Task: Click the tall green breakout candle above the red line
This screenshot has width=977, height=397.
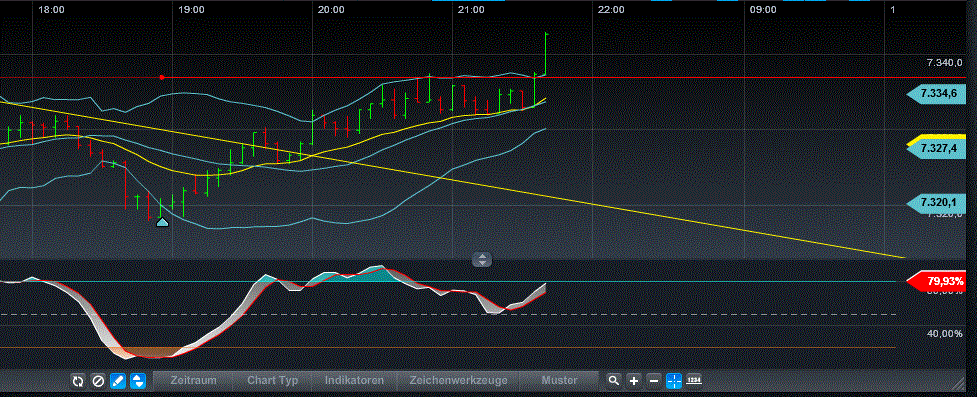Action: click(x=546, y=54)
